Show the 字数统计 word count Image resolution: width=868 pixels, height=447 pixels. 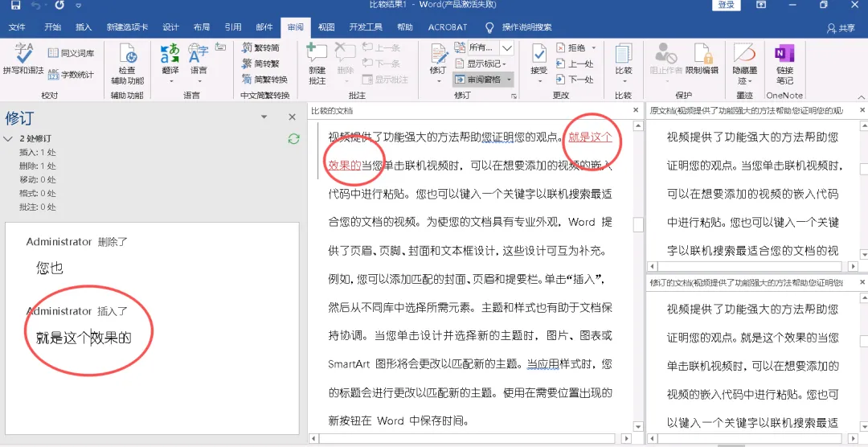click(71, 74)
